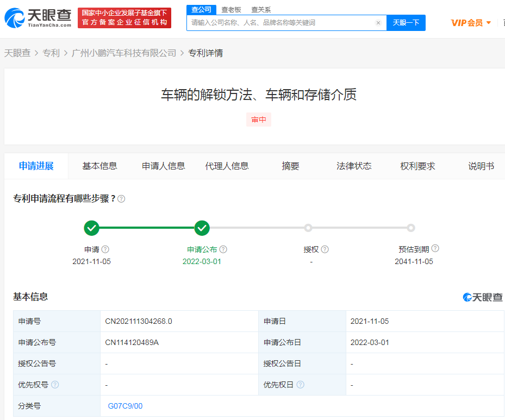Click the 申请公布 green checkmark marker
The width and height of the screenshot is (505, 420).
click(202, 228)
